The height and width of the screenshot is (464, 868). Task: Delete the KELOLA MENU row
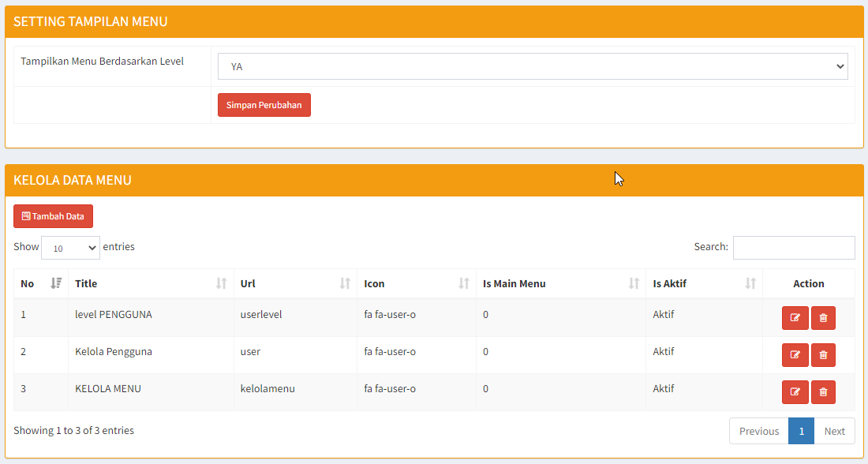(823, 392)
